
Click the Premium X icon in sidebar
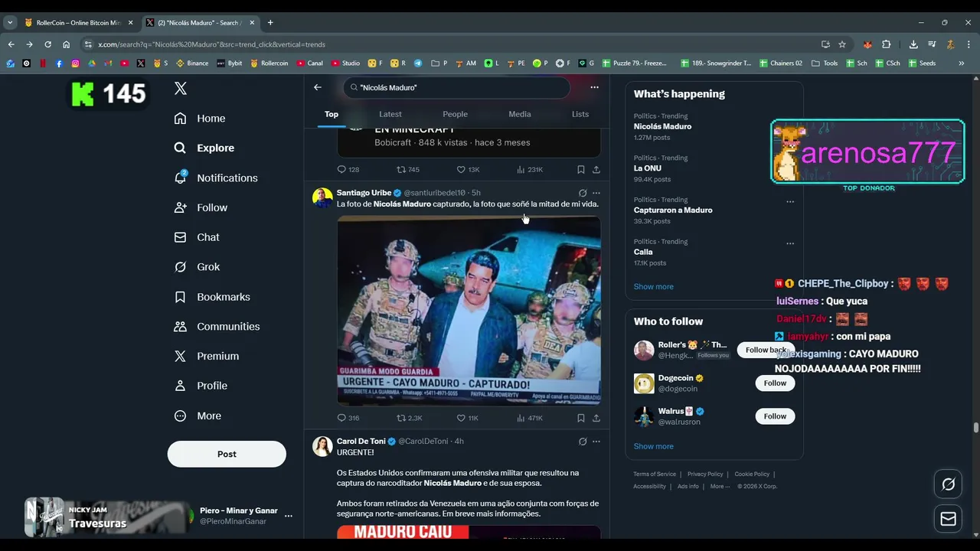tap(180, 356)
